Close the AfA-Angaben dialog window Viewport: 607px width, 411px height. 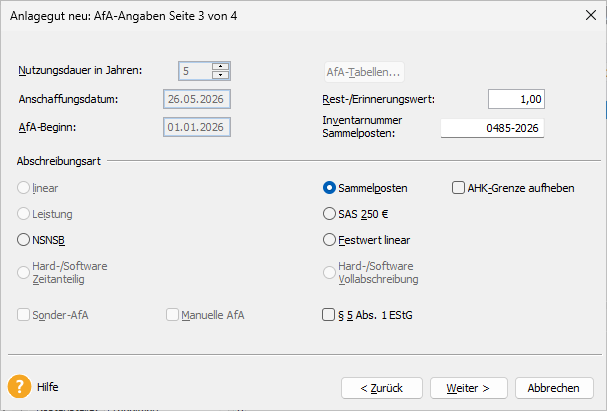point(587,16)
